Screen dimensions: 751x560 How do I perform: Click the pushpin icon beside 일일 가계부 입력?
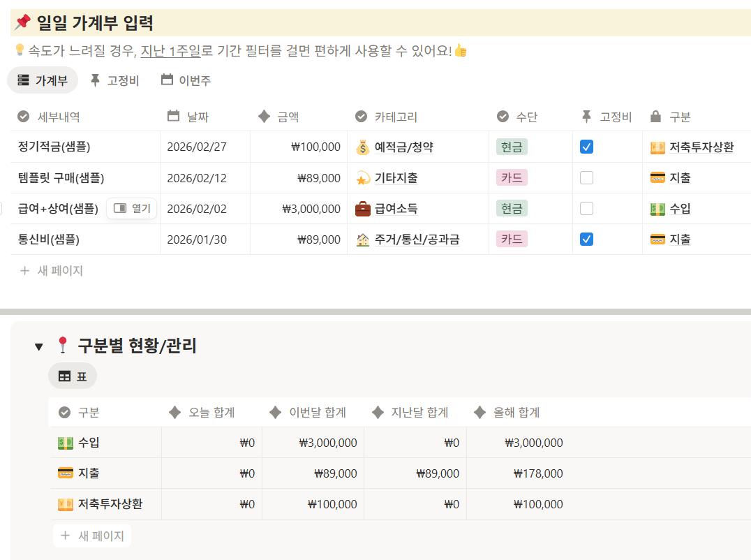pyautogui.click(x=22, y=22)
